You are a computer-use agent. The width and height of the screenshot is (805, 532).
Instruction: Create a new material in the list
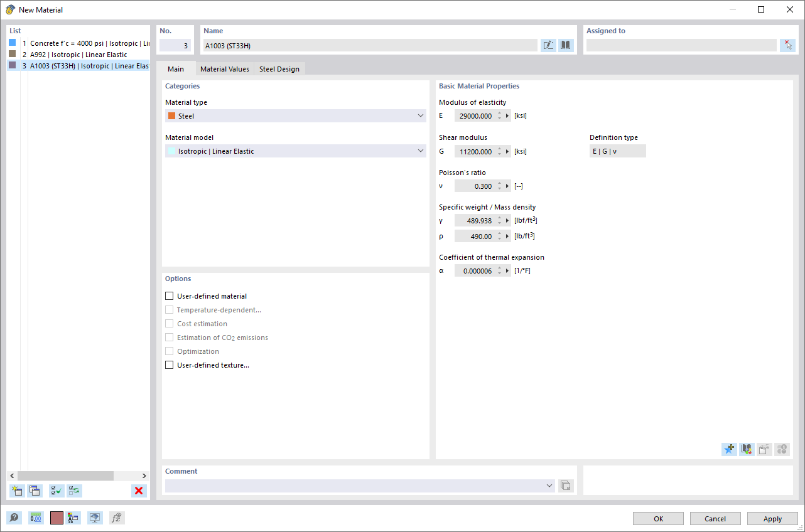17,491
